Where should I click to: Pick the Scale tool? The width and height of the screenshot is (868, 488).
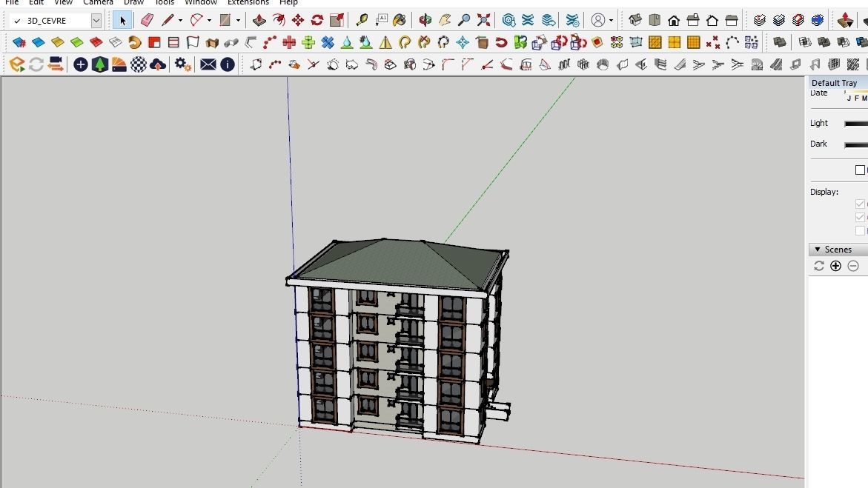click(x=337, y=21)
